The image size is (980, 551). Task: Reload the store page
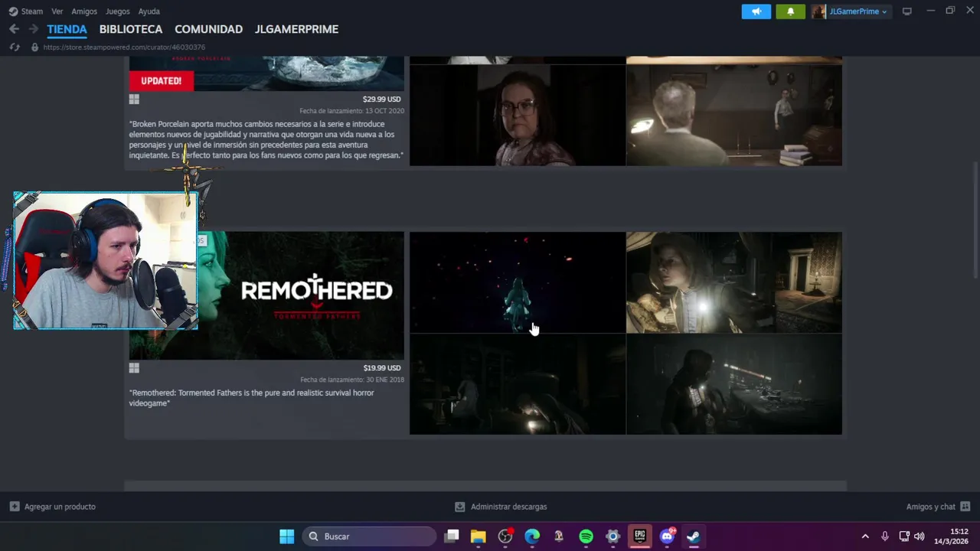click(x=14, y=47)
